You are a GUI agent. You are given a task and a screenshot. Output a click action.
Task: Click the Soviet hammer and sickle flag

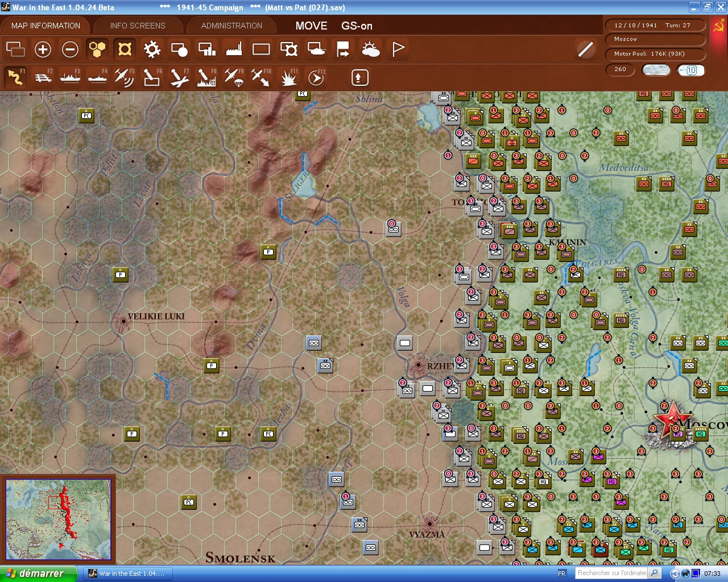coord(719,26)
